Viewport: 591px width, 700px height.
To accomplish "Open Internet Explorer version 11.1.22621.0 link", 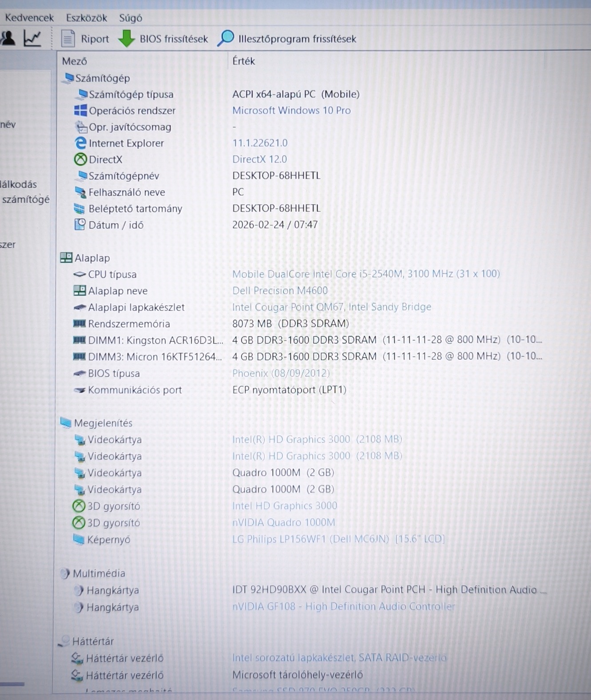I will tap(260, 143).
